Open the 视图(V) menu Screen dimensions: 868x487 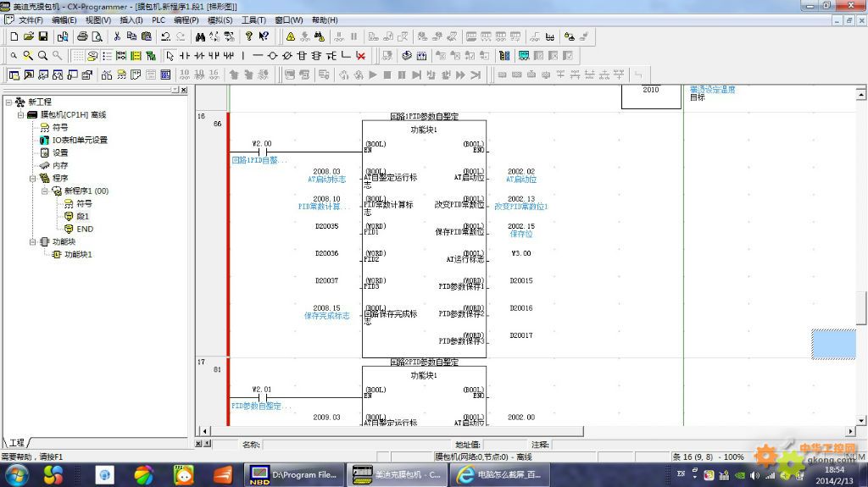coord(98,20)
